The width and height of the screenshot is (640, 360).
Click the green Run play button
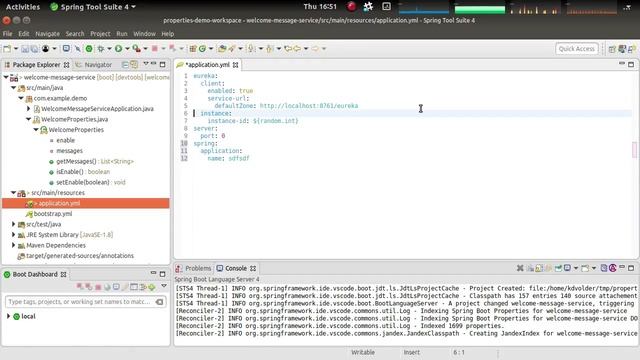(x=118, y=49)
